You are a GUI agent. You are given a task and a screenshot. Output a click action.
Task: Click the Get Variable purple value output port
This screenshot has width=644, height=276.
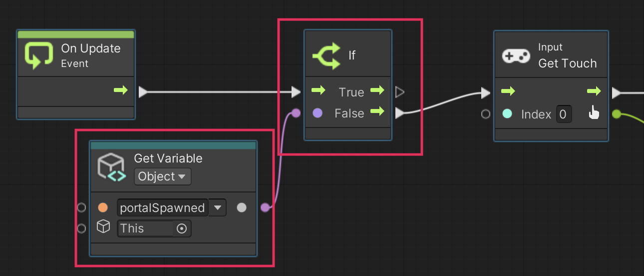tap(265, 207)
